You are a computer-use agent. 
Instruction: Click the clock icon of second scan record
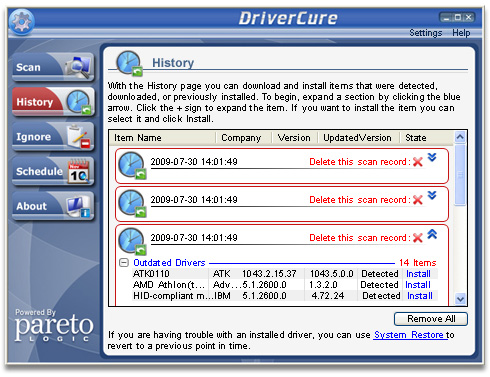tap(132, 203)
